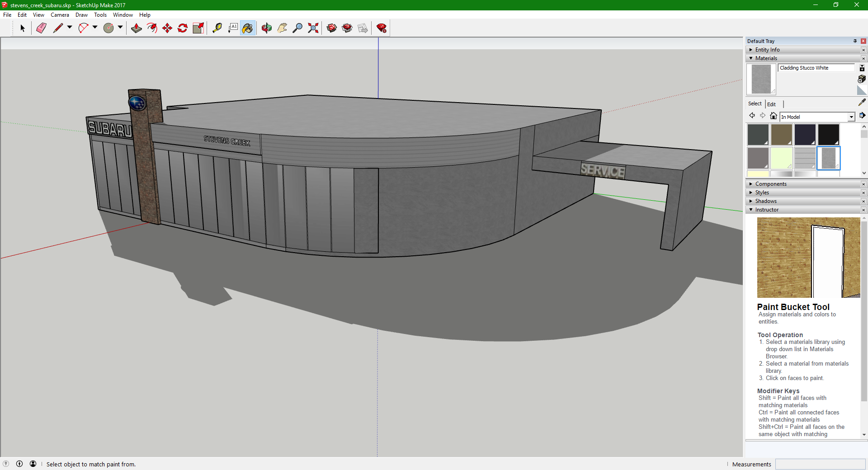
Task: Select the Move tool
Action: click(x=167, y=28)
